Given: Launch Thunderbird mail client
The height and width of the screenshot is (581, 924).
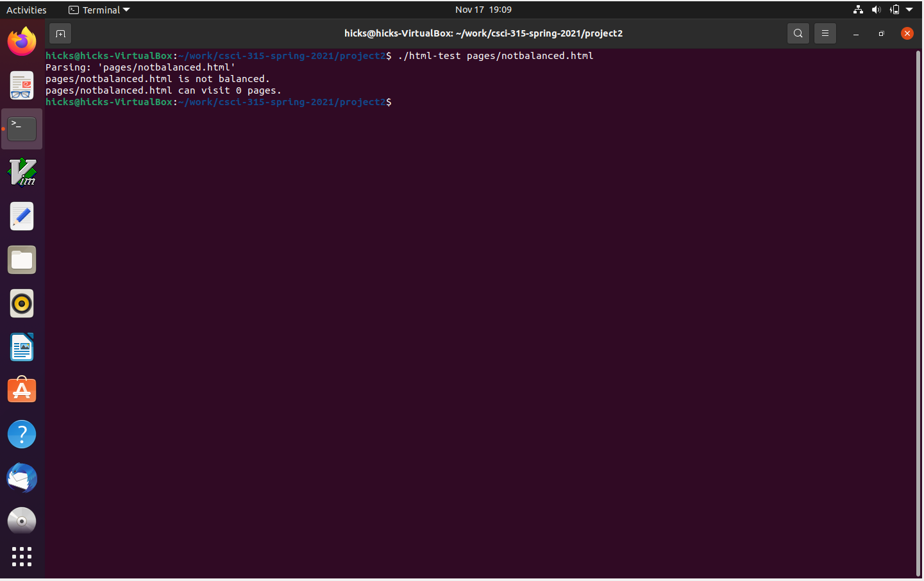Looking at the screenshot, I should click(22, 478).
